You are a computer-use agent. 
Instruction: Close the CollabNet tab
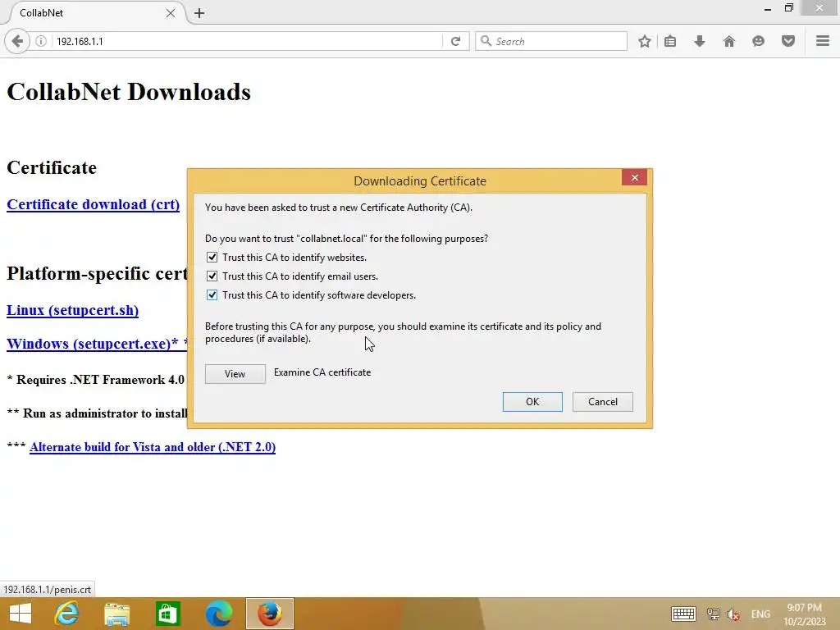171,13
